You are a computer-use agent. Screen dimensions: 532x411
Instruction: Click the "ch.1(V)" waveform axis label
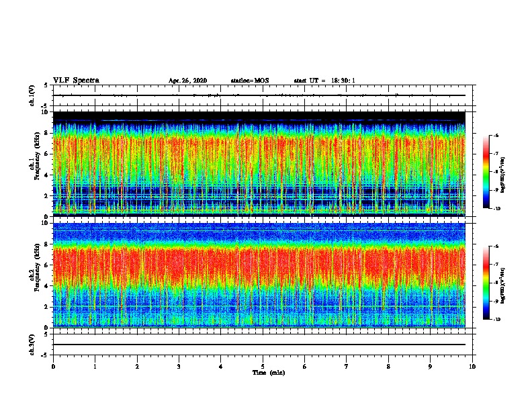coord(32,95)
